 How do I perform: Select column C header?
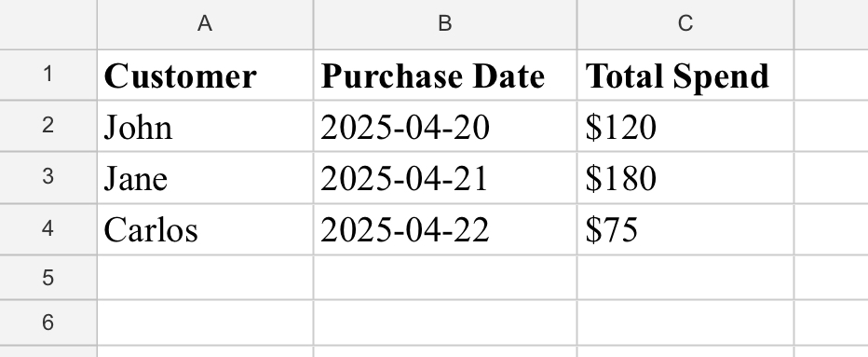(x=685, y=24)
